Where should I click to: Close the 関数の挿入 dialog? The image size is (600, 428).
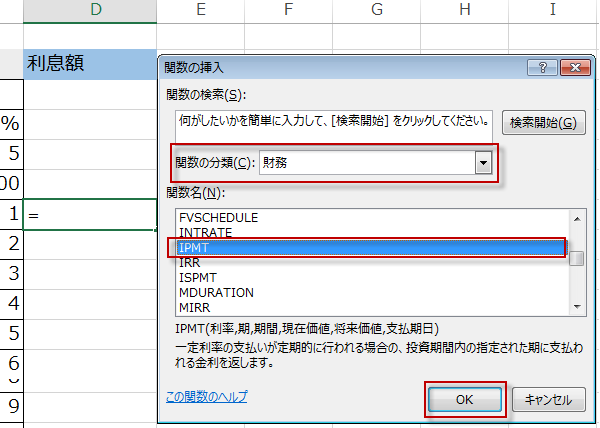point(575,68)
